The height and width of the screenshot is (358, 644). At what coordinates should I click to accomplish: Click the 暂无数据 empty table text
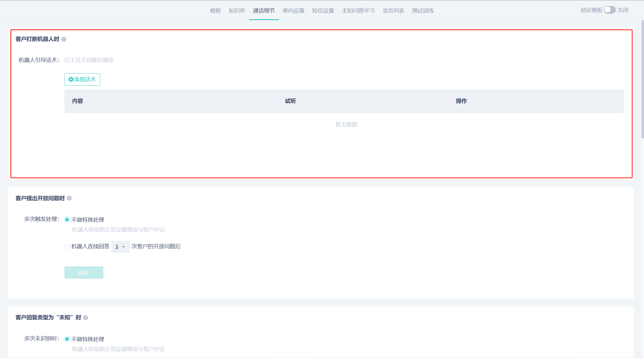tap(346, 124)
